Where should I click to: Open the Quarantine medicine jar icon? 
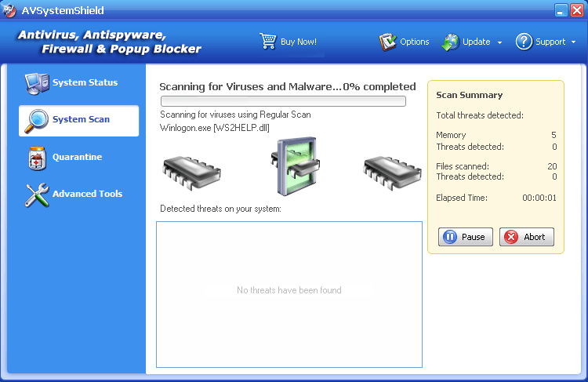[36, 158]
